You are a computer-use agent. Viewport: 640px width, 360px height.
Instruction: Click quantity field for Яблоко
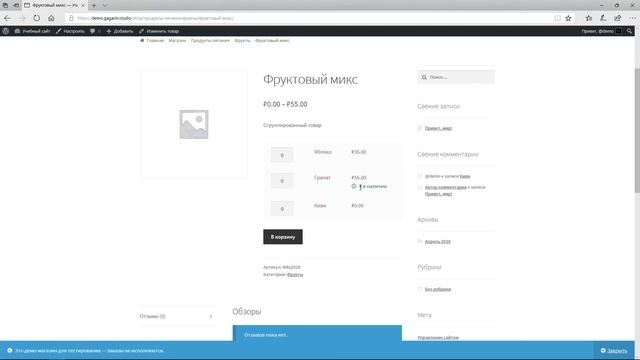coord(282,155)
